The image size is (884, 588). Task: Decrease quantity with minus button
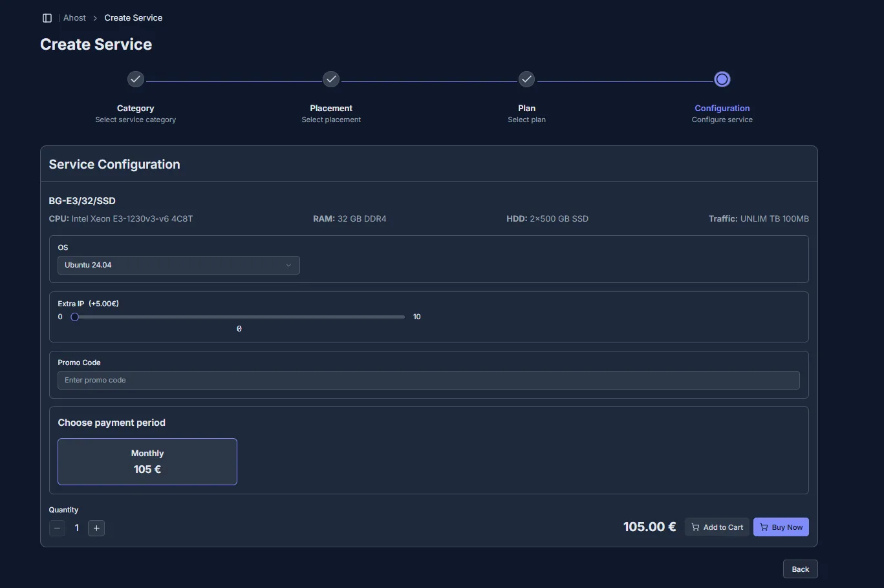point(58,528)
